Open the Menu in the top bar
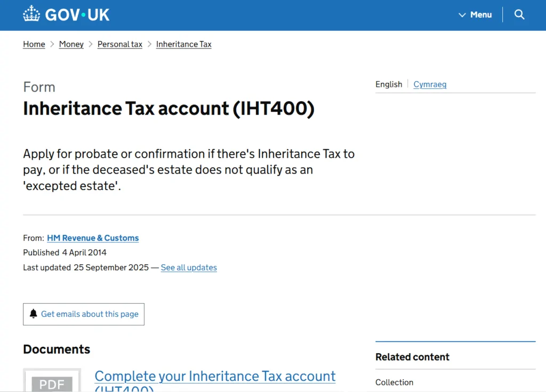The height and width of the screenshot is (392, 546). click(x=480, y=15)
